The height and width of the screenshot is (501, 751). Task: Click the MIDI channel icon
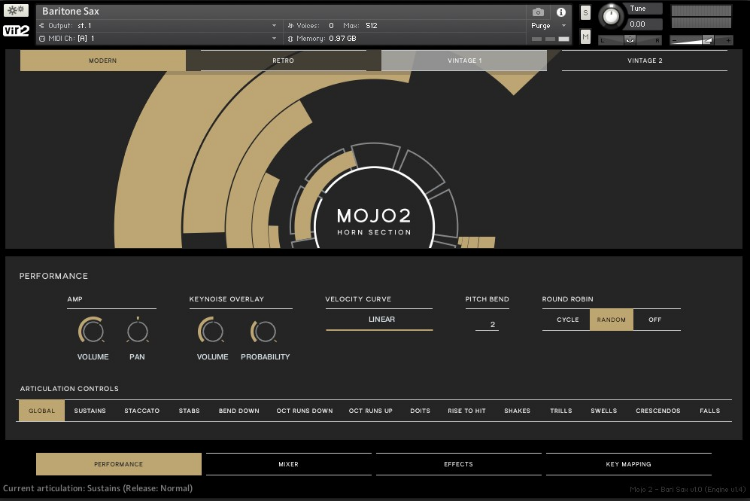[42, 38]
